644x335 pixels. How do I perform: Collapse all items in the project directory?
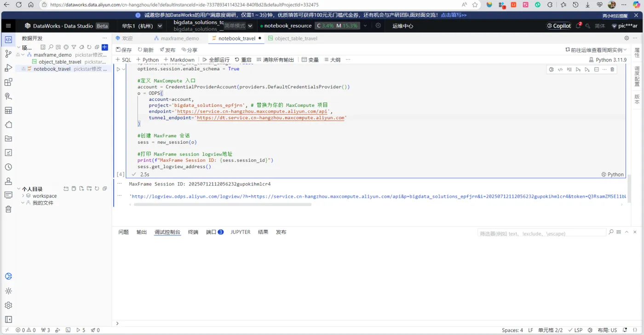(x=97, y=47)
